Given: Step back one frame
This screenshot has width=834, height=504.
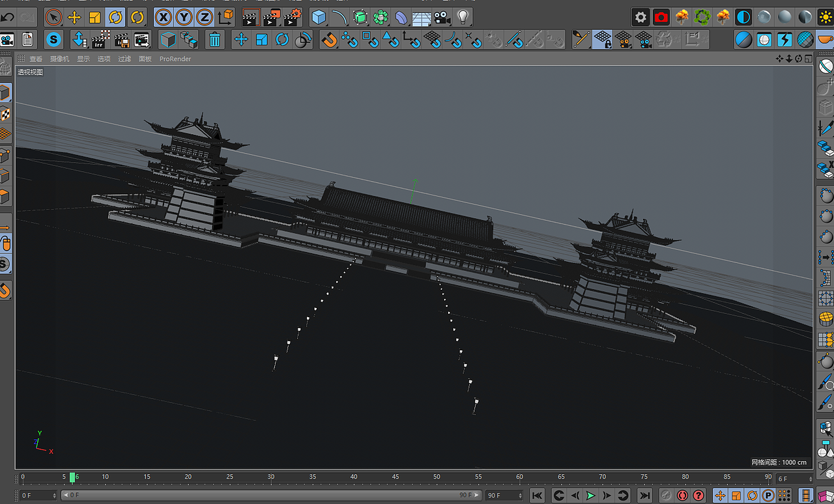Looking at the screenshot, I should (575, 496).
